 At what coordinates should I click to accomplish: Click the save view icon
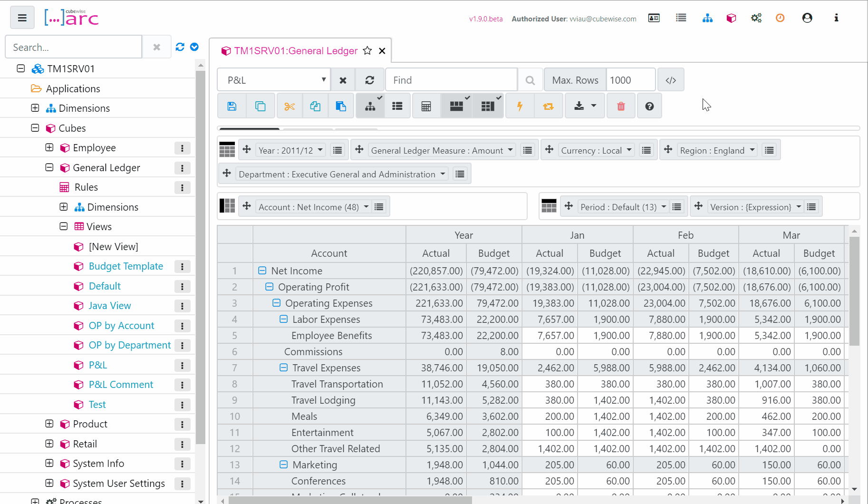(x=231, y=107)
